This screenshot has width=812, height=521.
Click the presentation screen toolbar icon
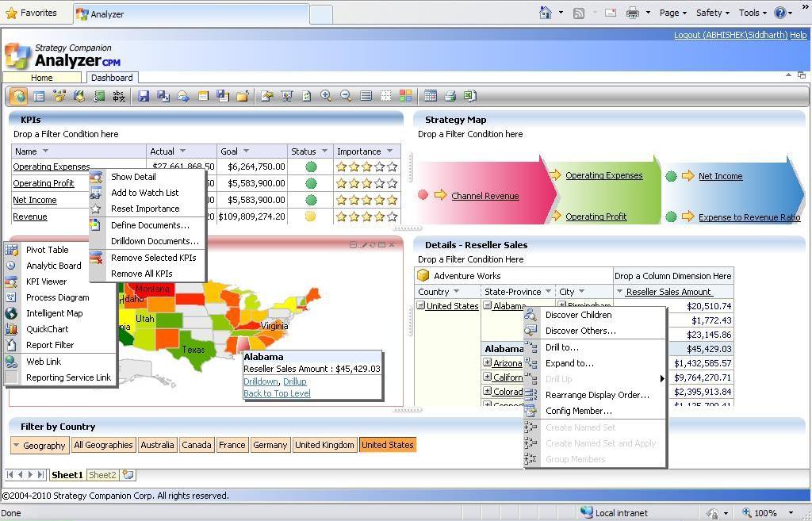(x=287, y=96)
